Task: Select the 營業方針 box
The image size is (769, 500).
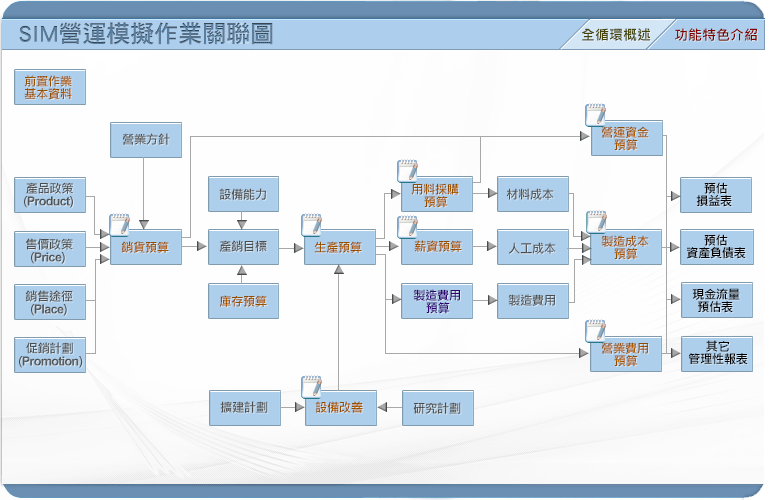Action: tap(146, 140)
